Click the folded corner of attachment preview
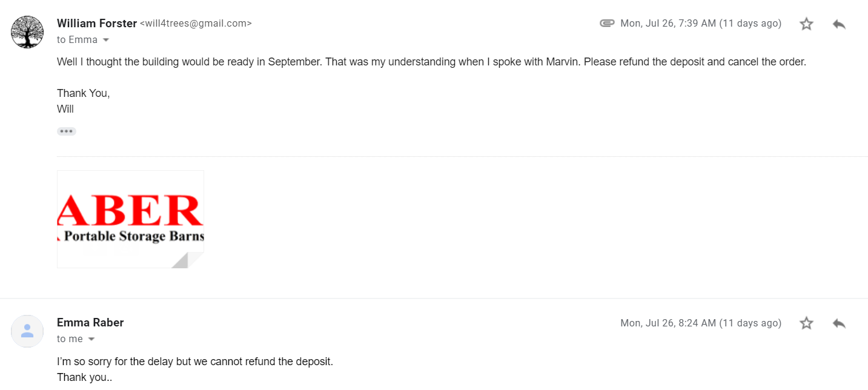Screen dimensions: 868x390 pyautogui.click(x=188, y=260)
